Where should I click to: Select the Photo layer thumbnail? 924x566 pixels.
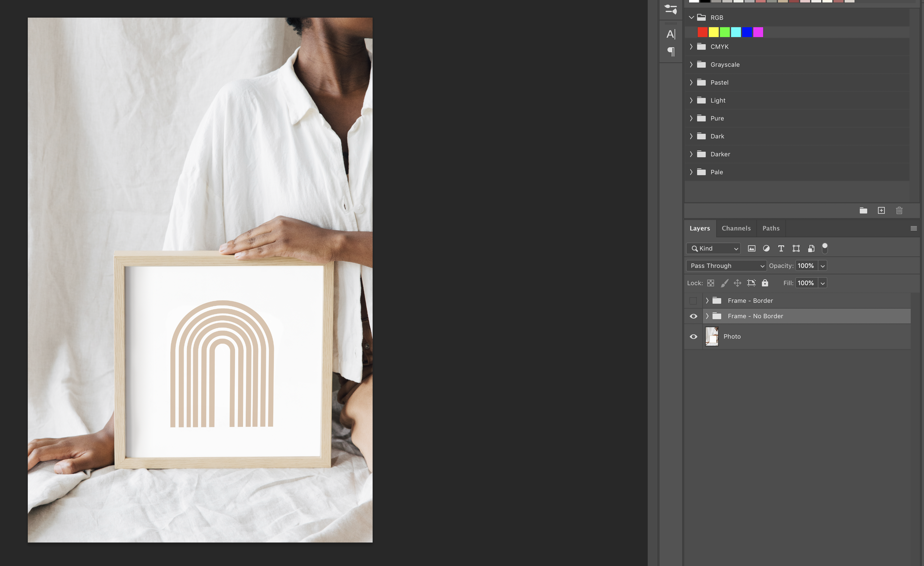[711, 336]
